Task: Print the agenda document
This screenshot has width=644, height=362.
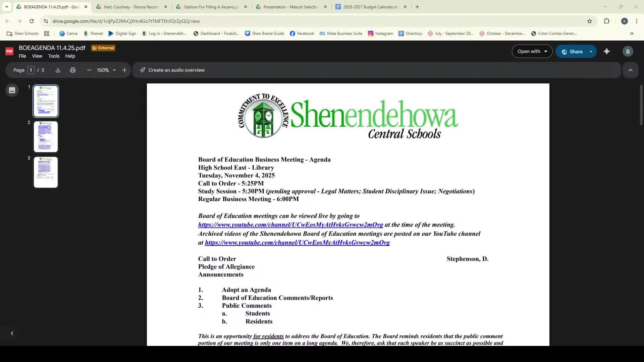Action: coord(73,70)
